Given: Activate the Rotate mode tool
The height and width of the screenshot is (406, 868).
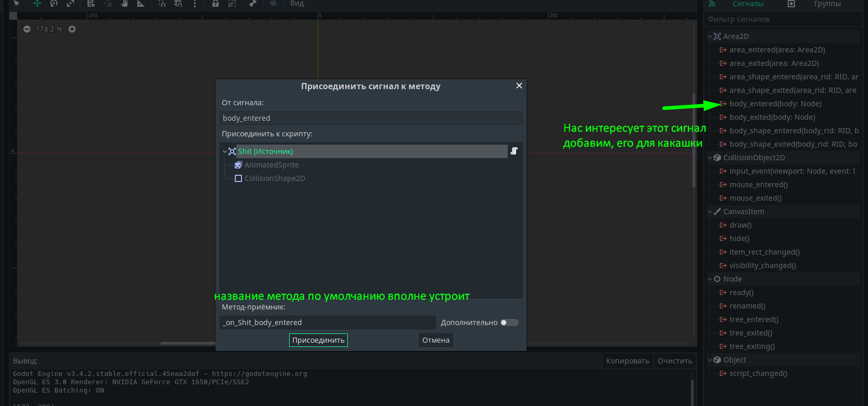Looking at the screenshot, I should coord(54,4).
